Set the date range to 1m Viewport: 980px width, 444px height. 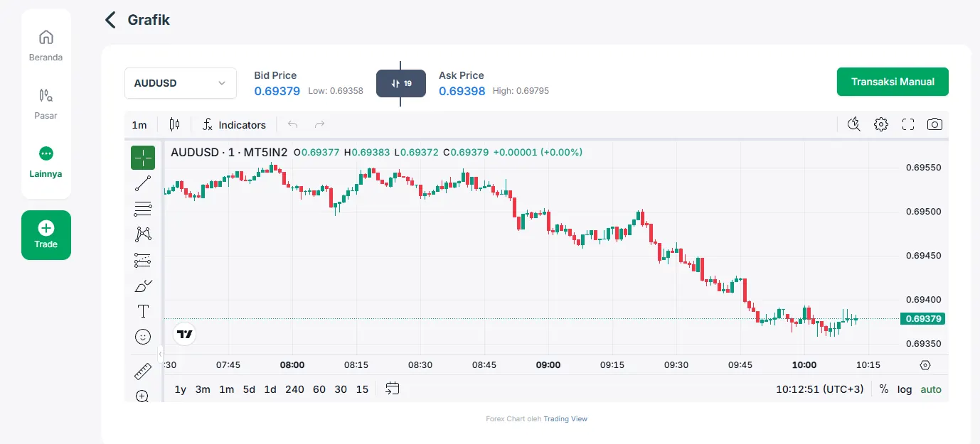226,389
